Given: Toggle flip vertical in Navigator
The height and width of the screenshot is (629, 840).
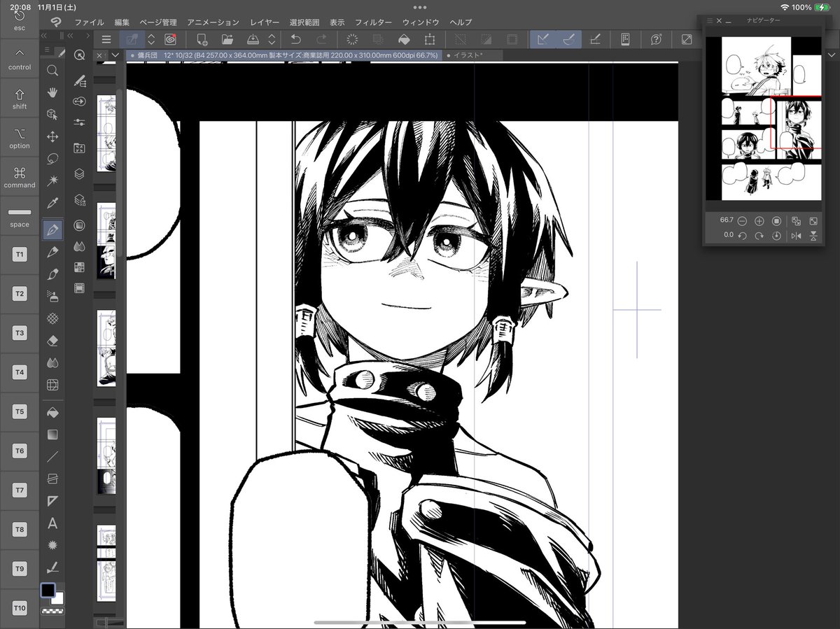Looking at the screenshot, I should (813, 236).
